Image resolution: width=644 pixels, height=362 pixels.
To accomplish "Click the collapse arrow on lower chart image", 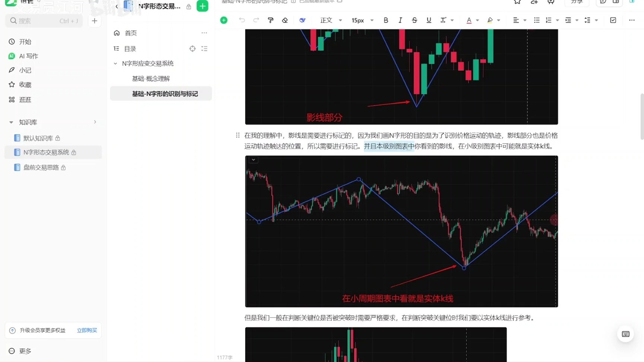I will (x=253, y=160).
